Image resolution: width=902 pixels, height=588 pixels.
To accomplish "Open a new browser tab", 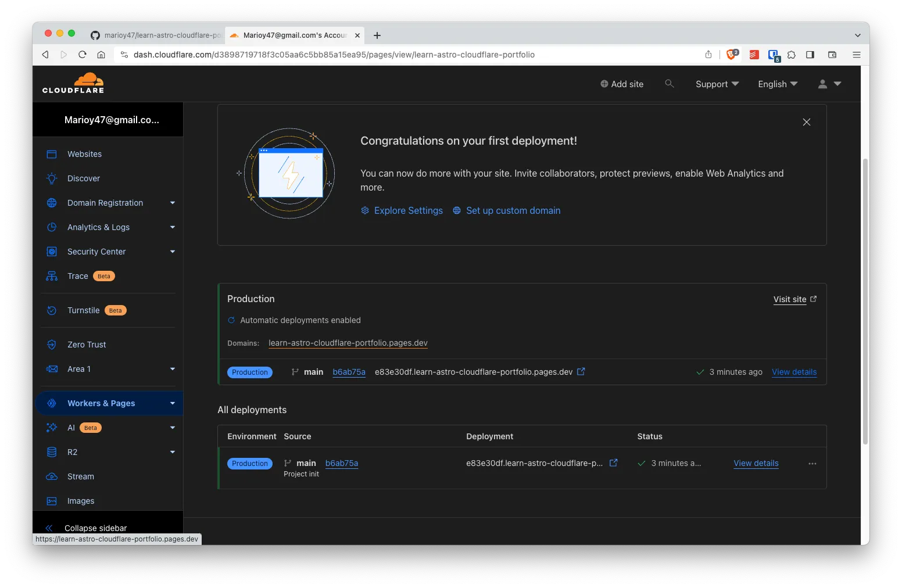I will coord(377,35).
